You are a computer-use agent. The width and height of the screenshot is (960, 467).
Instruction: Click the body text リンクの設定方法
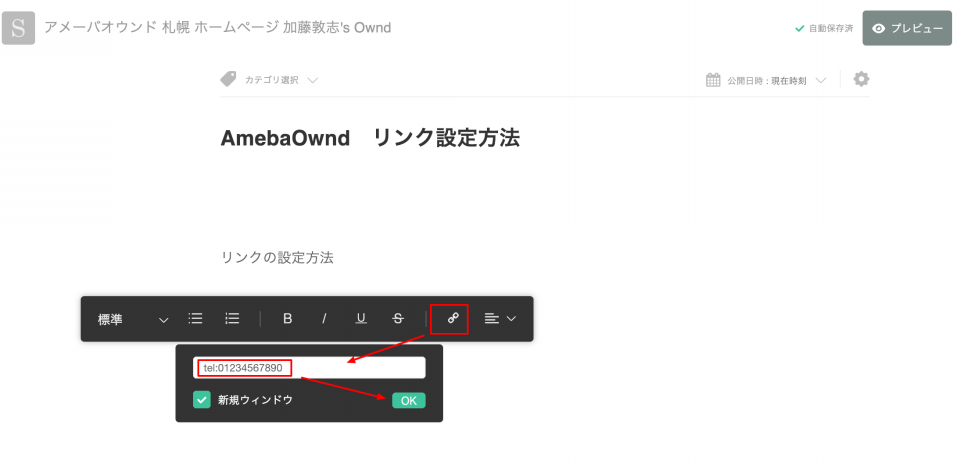(x=277, y=258)
